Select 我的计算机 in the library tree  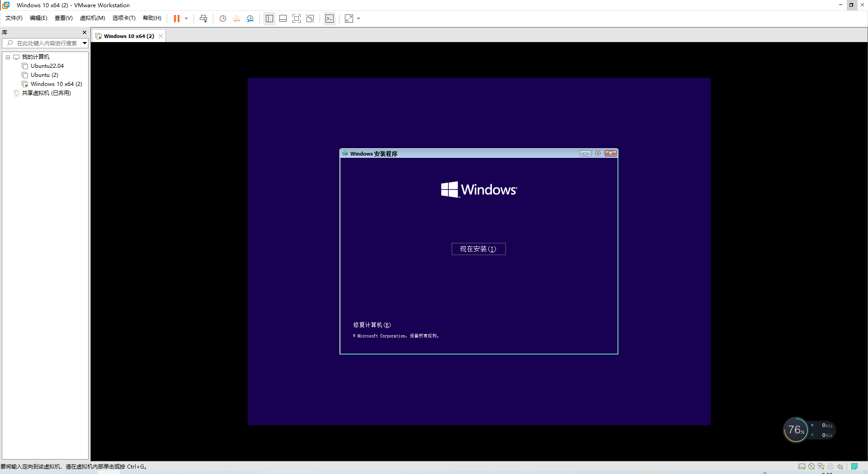coord(36,57)
